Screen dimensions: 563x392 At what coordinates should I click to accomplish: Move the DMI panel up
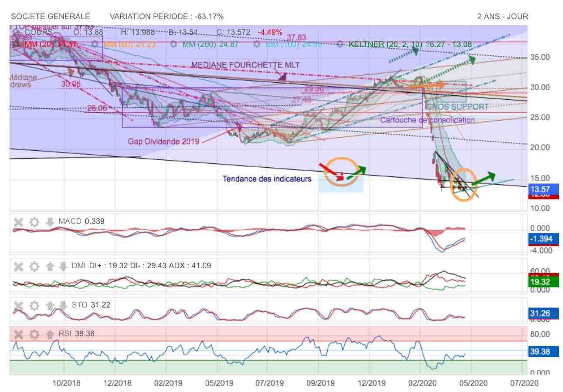tap(50, 266)
